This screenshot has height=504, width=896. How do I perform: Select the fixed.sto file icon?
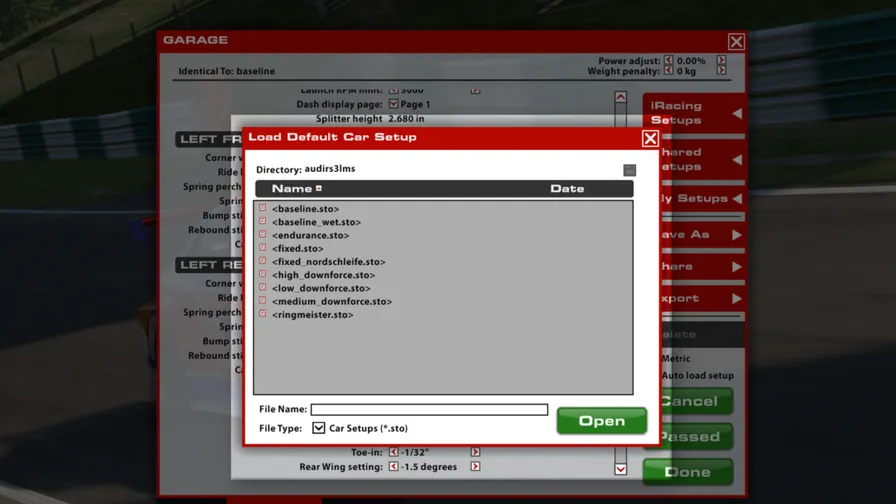[x=262, y=247]
